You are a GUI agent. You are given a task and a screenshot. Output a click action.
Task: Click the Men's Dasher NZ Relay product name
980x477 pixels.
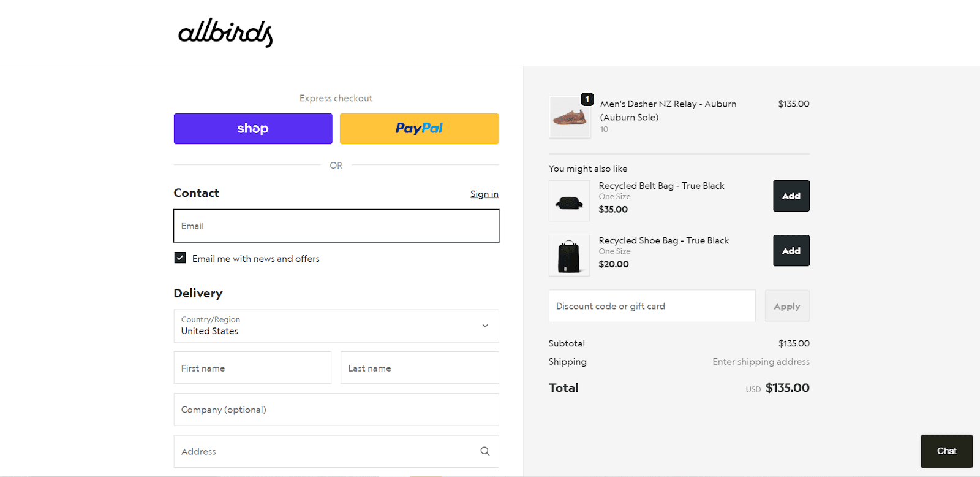tap(668, 110)
